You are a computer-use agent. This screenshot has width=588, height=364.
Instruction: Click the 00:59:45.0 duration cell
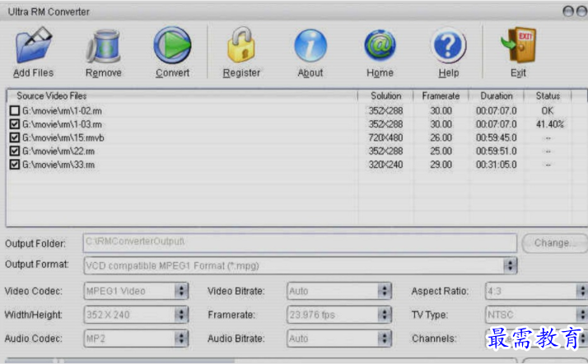pyautogui.click(x=497, y=138)
